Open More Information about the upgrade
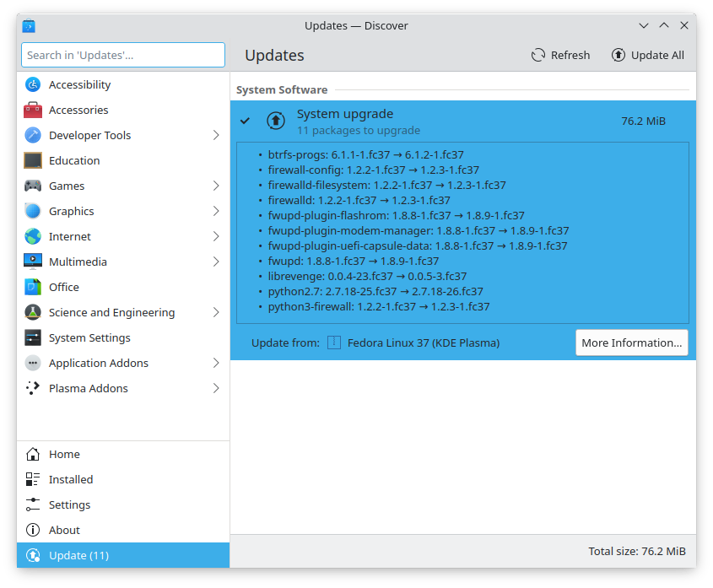The image size is (713, 588). tap(631, 343)
